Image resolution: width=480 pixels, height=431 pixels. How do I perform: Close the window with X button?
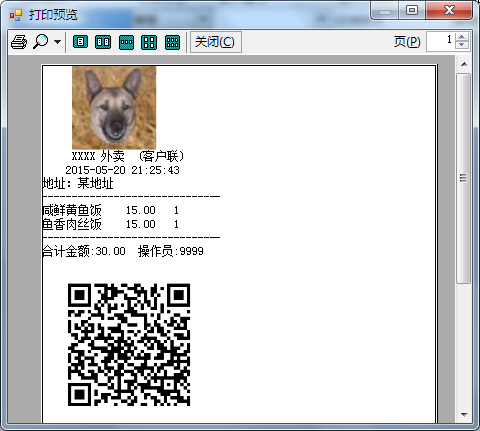coord(449,10)
